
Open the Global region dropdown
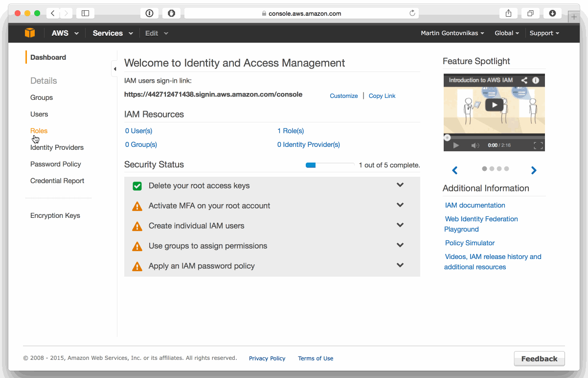(507, 33)
